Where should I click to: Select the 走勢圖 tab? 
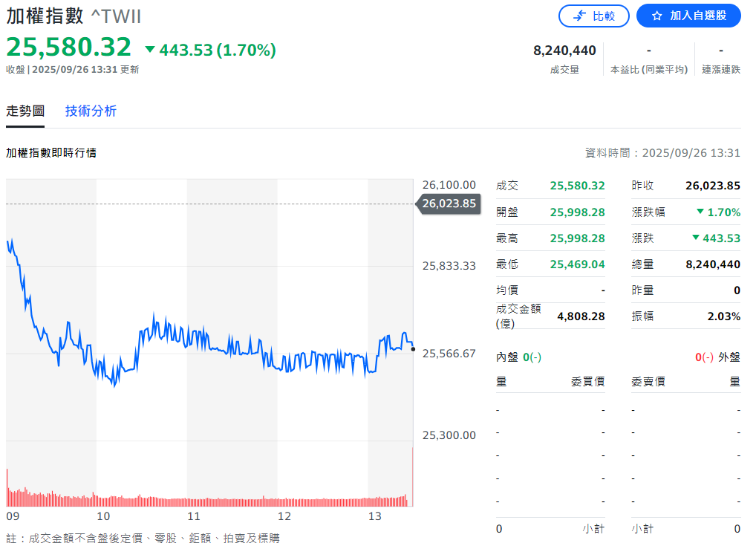point(25,111)
